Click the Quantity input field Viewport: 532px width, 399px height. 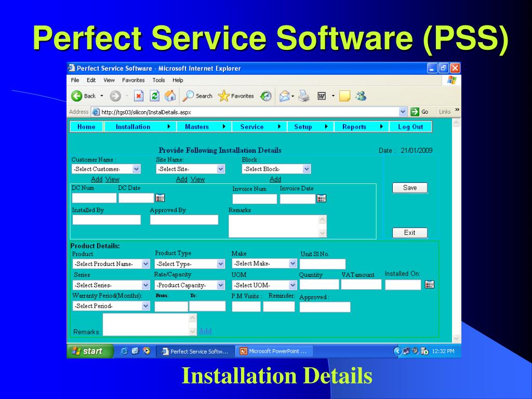tap(320, 285)
